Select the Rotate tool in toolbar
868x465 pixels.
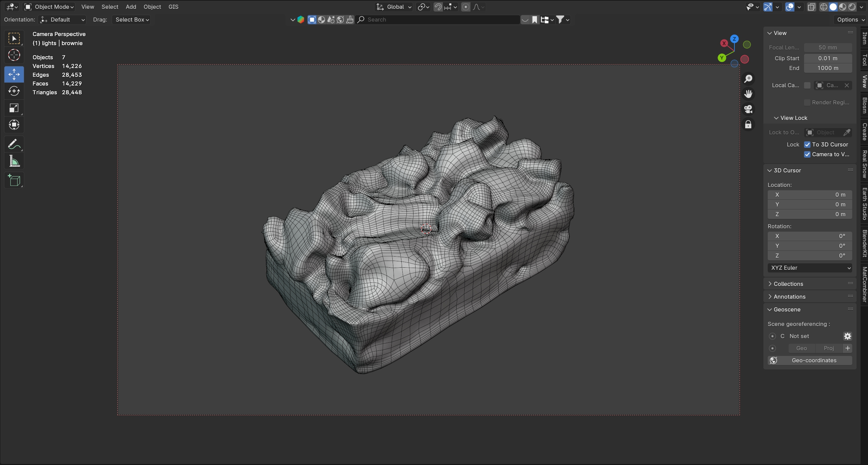[14, 91]
